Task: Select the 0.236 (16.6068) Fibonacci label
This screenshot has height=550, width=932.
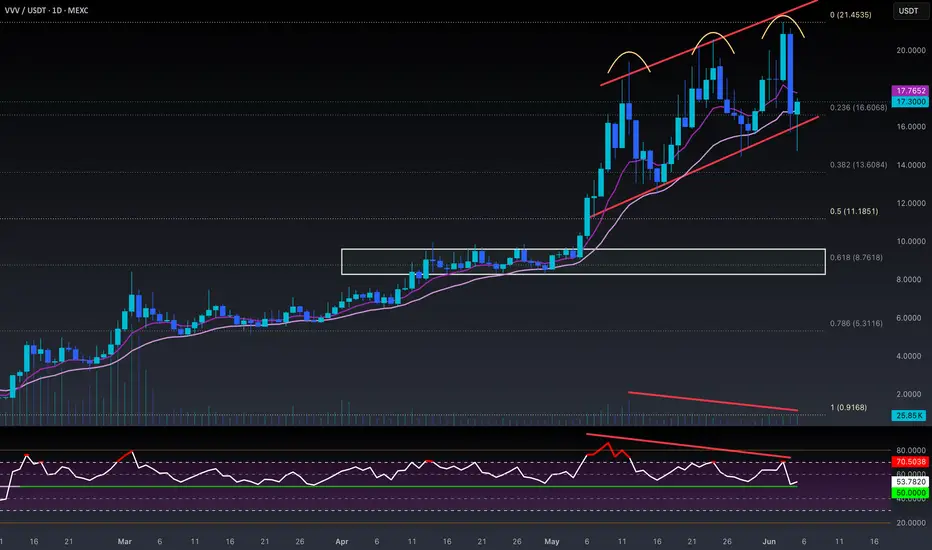Action: (x=858, y=108)
